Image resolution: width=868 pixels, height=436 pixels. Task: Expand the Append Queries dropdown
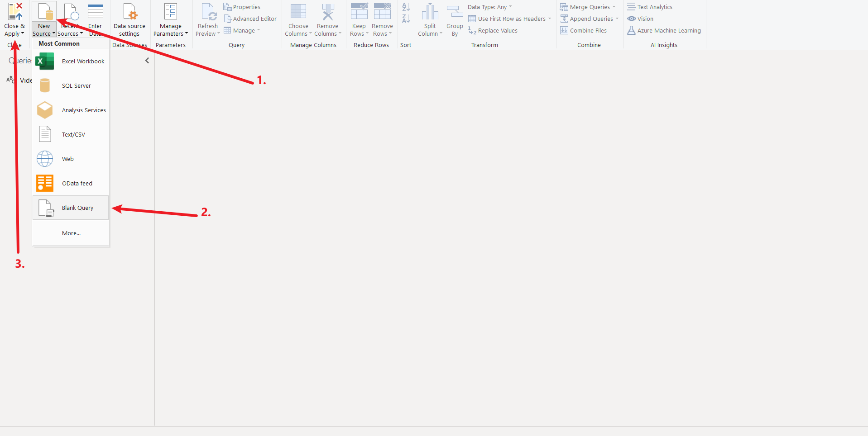coord(617,19)
